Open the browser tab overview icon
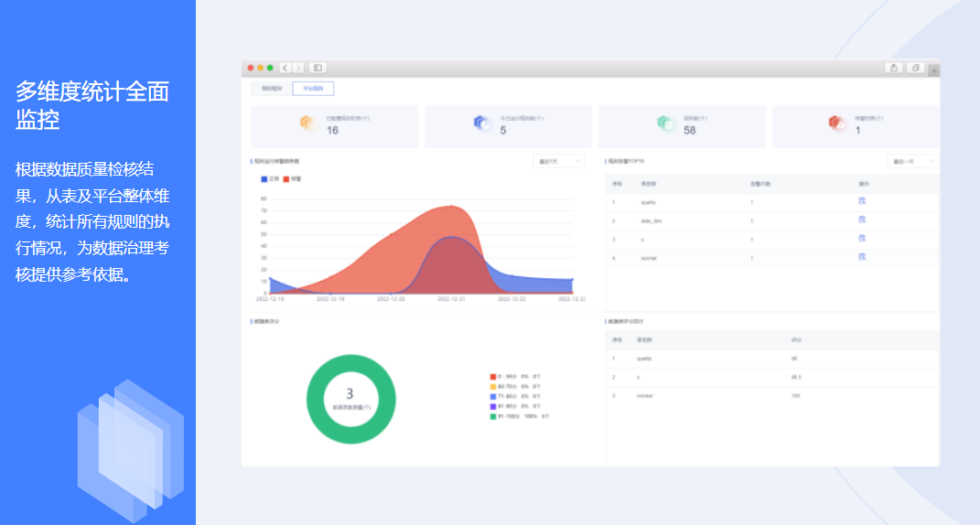 [x=916, y=68]
